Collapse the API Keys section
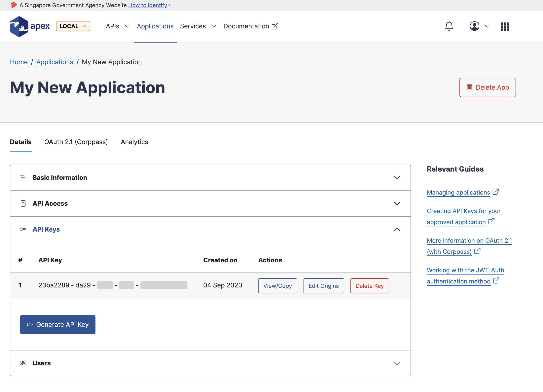 397,230
